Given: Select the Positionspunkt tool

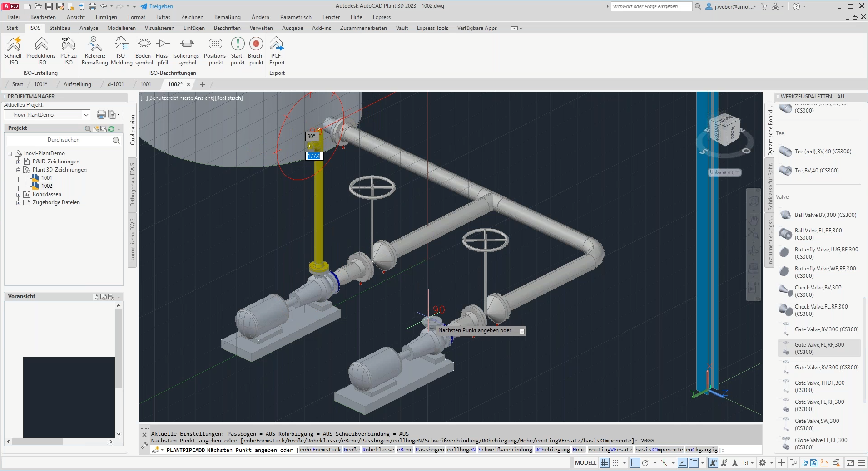Looking at the screenshot, I should pos(216,51).
